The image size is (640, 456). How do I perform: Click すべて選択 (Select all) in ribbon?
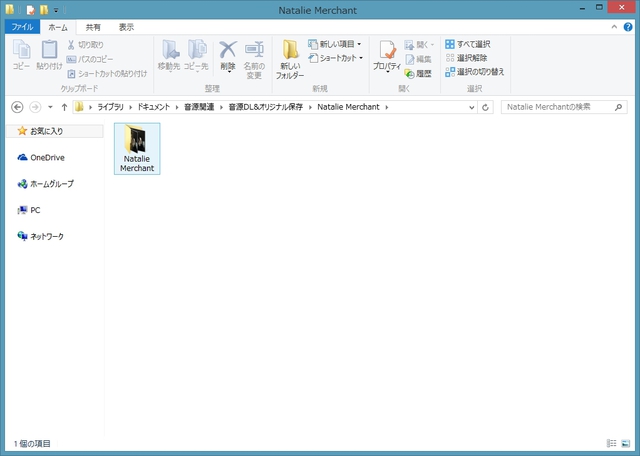coord(468,45)
